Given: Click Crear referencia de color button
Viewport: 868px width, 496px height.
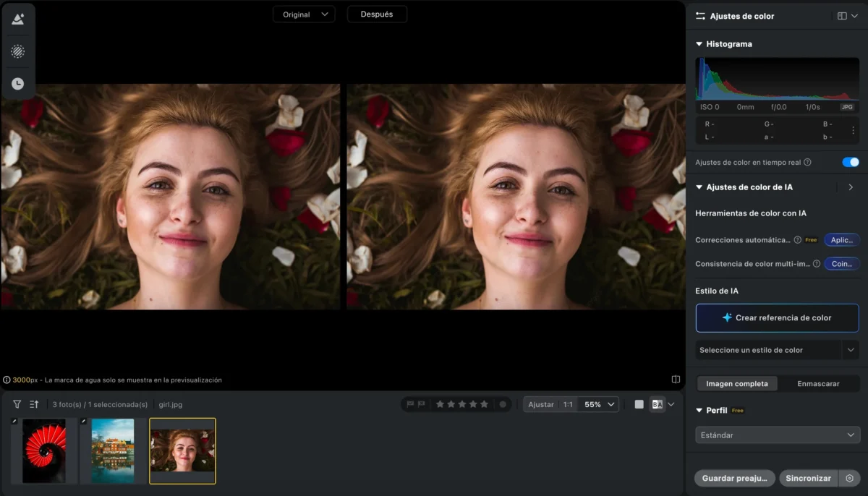Looking at the screenshot, I should coord(777,317).
